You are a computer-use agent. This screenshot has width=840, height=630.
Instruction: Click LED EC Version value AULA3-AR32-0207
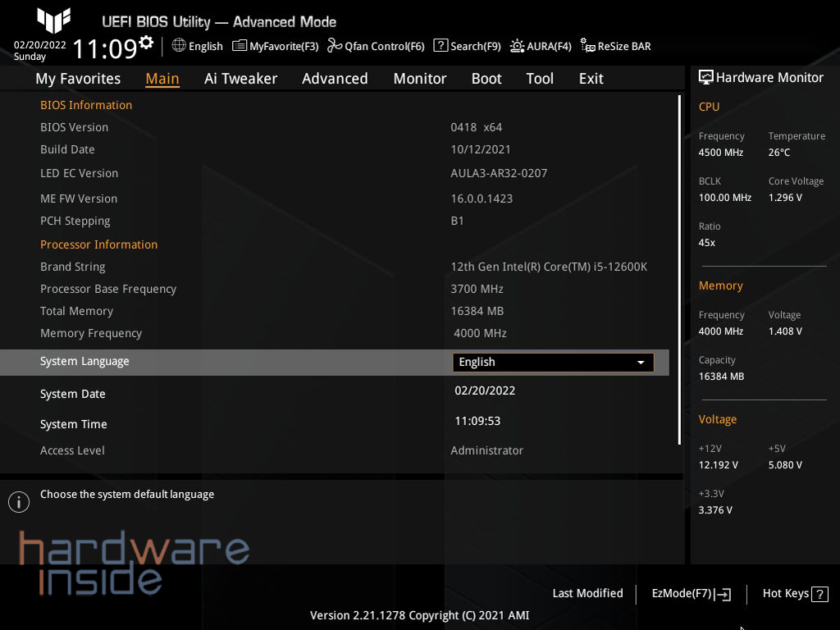[x=499, y=173]
